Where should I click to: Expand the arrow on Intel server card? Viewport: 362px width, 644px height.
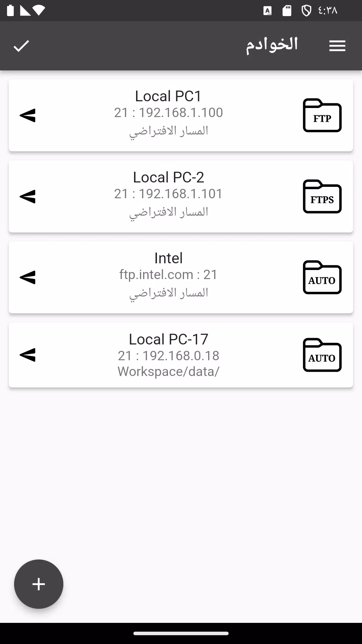pyautogui.click(x=27, y=277)
